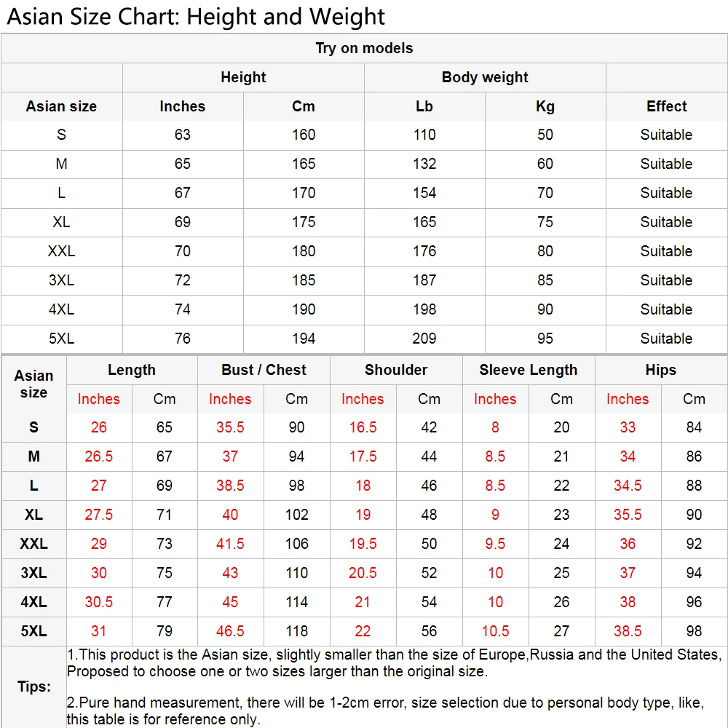Click the 'Asian Size Chart' title text
The height and width of the screenshot is (728, 728).
click(x=196, y=16)
